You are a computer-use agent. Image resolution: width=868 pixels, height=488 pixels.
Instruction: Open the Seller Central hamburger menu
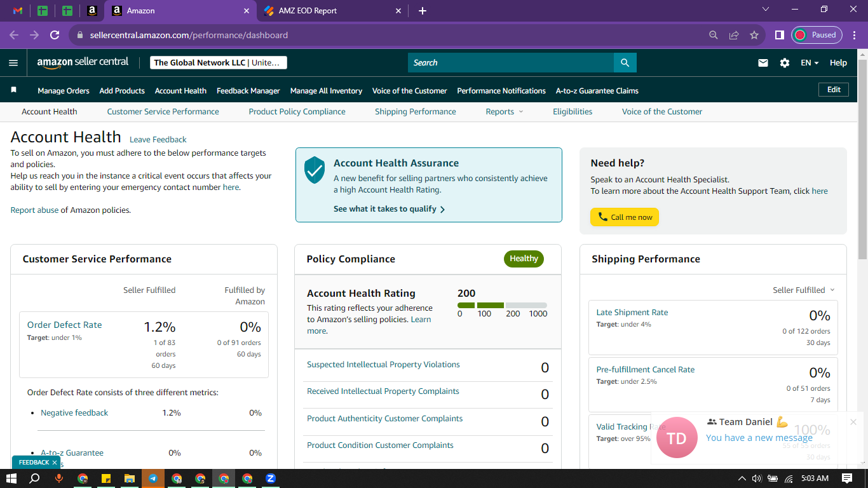[13, 63]
